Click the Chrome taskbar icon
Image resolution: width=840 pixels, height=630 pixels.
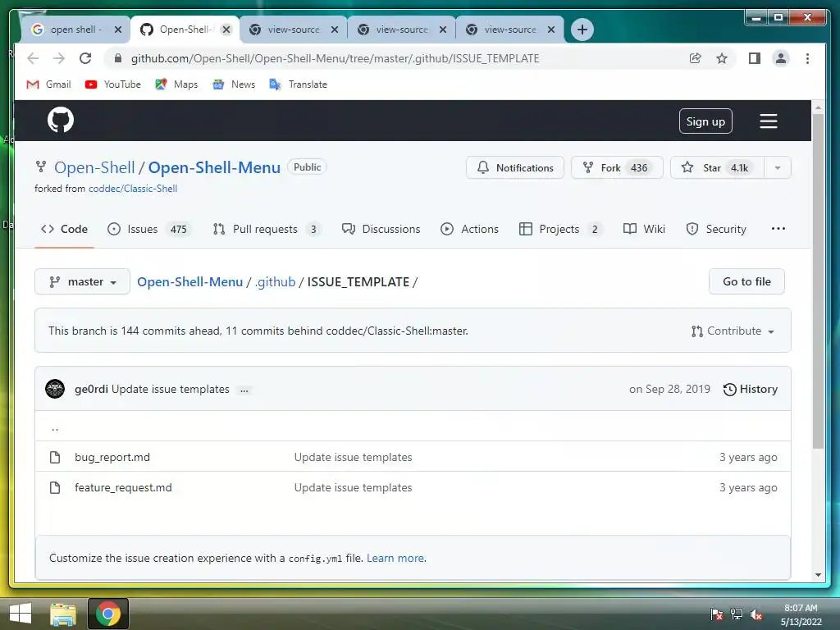tap(107, 614)
